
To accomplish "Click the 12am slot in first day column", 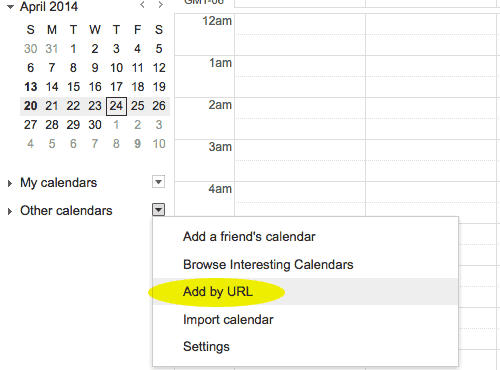I will 300,34.
